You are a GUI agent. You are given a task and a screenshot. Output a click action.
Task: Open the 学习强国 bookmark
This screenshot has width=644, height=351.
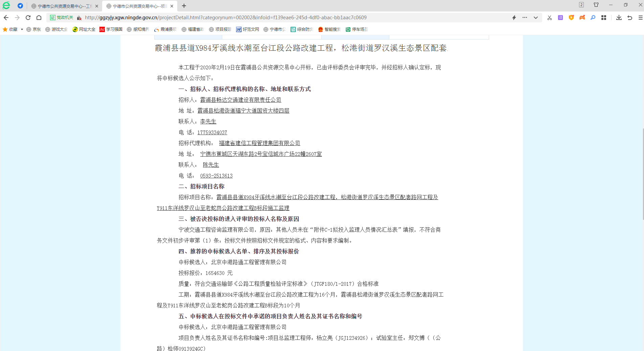(x=111, y=29)
